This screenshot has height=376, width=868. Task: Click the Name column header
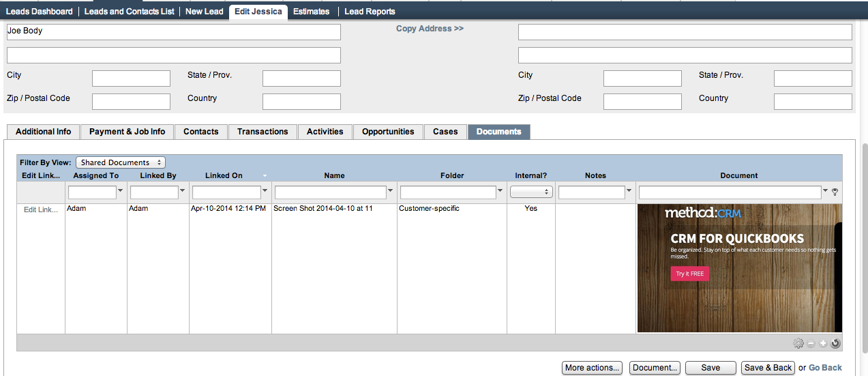(334, 175)
